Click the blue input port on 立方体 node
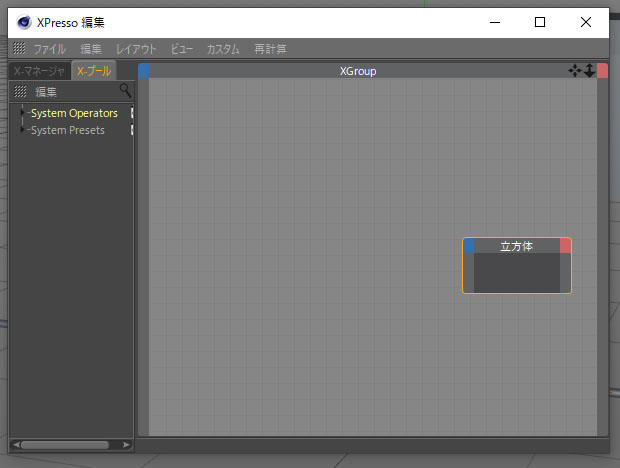Screen dimensions: 620x468 tap(468, 245)
